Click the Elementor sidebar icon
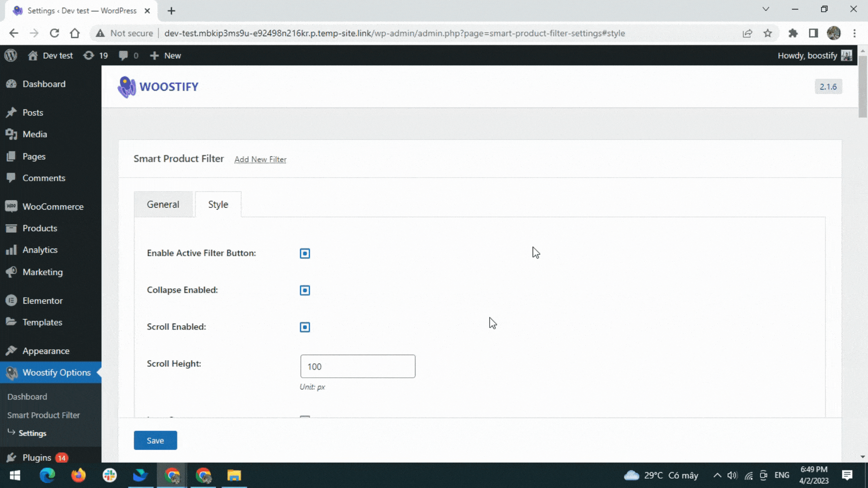This screenshot has width=868, height=488. coord(11,300)
